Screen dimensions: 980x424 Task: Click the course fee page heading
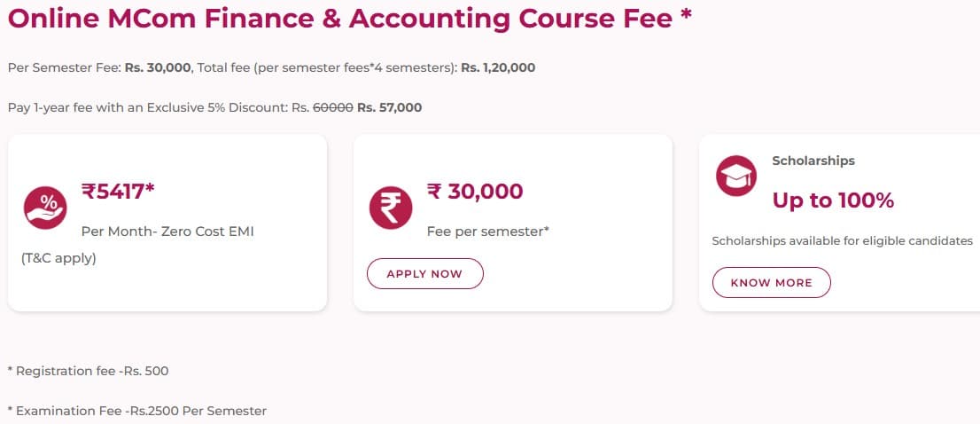pos(350,20)
